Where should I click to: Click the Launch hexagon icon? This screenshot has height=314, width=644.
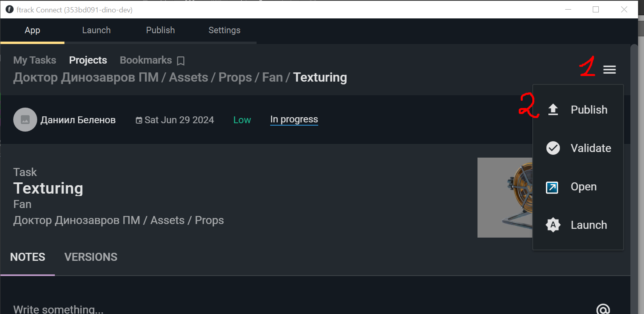(x=553, y=225)
